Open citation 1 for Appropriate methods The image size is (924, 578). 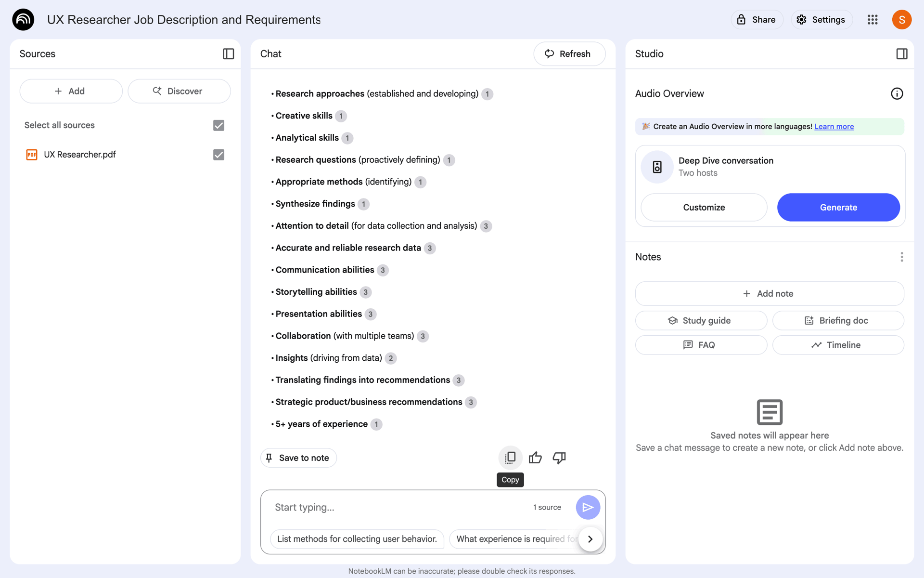point(421,182)
